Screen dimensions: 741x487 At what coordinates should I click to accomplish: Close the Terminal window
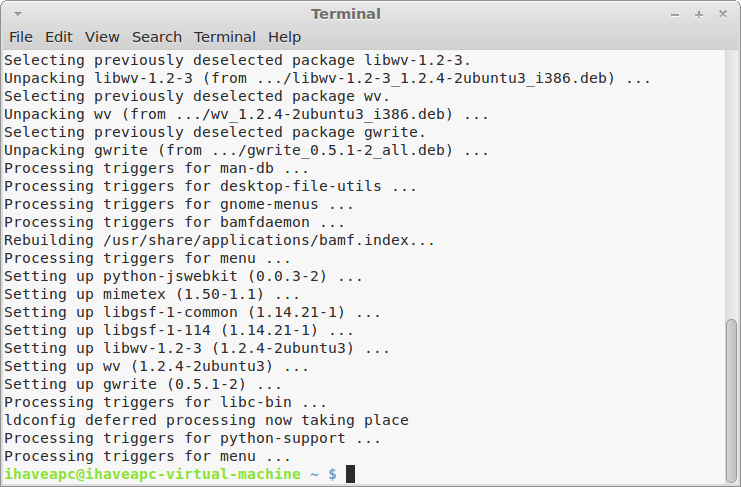coord(723,14)
